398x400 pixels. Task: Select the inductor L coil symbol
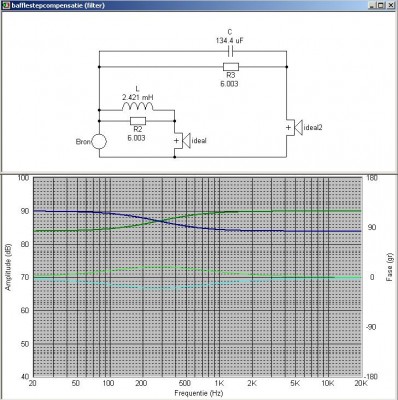pos(138,106)
